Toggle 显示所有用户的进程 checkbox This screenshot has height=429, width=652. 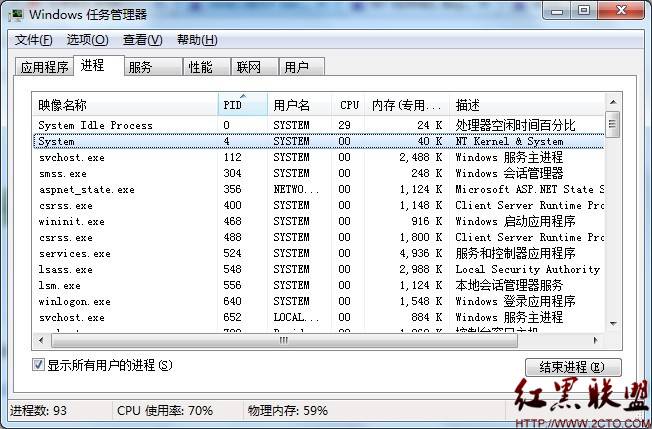(40, 365)
